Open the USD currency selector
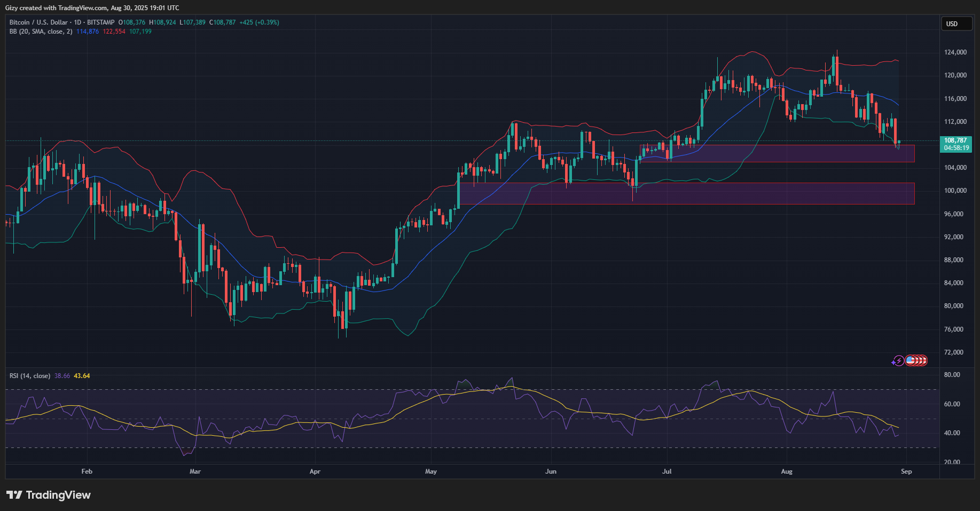Screen dimensions: 980x511 [x=955, y=24]
